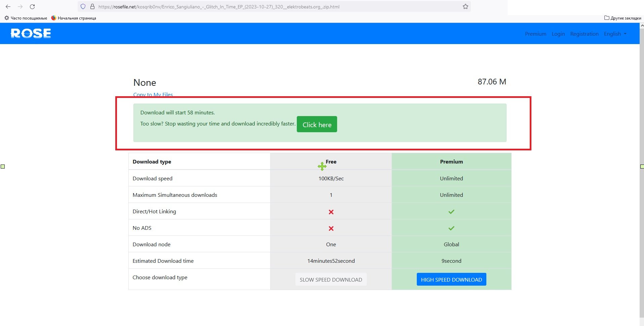Click the checkmark under Premium Direct/Hot Linking
Viewport: 644px width, 326px height.
(451, 211)
